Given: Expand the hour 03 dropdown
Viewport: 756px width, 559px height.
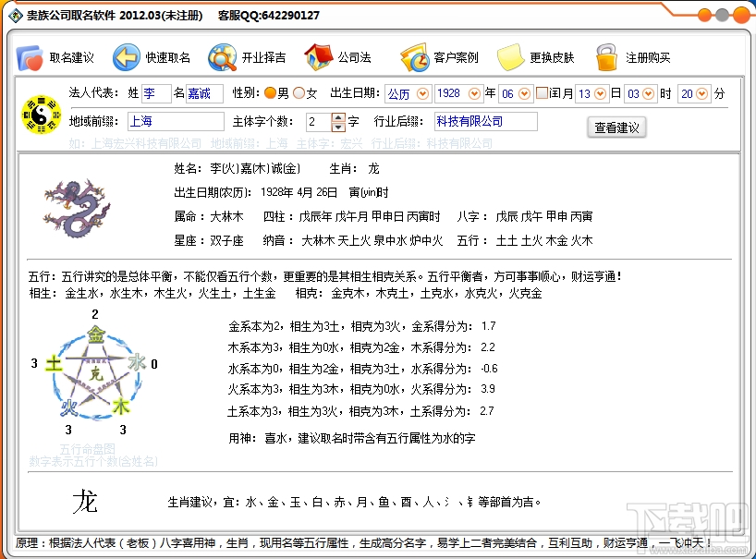Looking at the screenshot, I should coord(649,93).
